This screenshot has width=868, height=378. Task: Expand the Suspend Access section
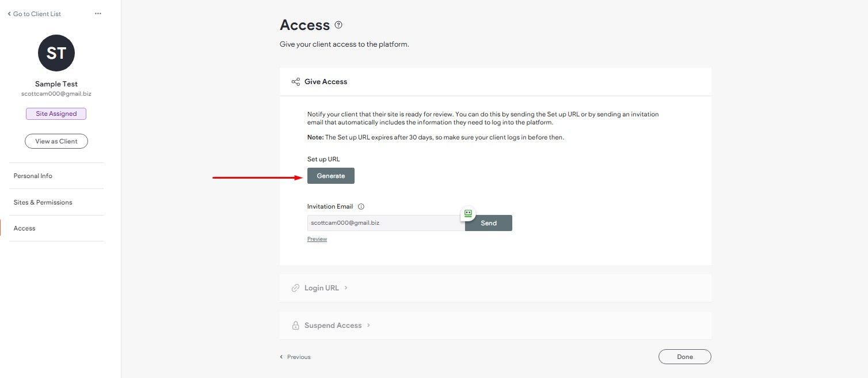click(495, 326)
